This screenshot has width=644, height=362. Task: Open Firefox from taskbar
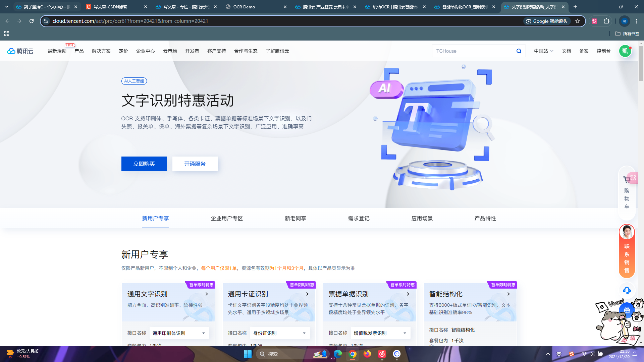pos(367,354)
